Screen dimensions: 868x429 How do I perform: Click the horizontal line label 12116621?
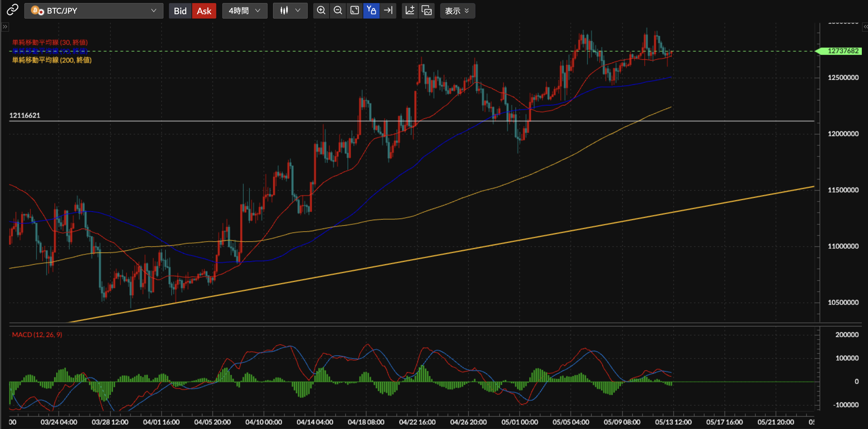click(25, 115)
